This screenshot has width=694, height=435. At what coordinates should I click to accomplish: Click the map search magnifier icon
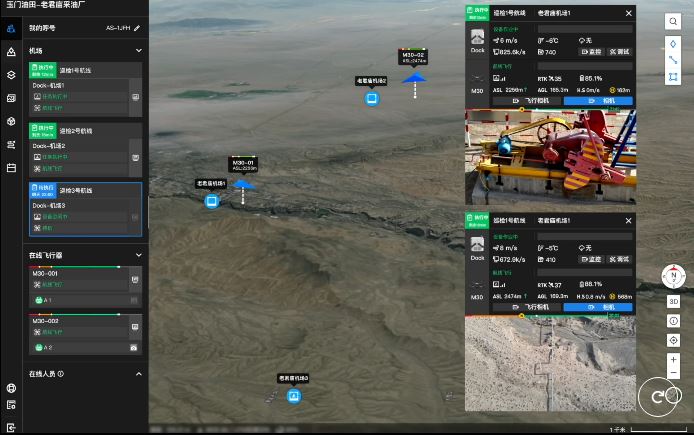(673, 21)
